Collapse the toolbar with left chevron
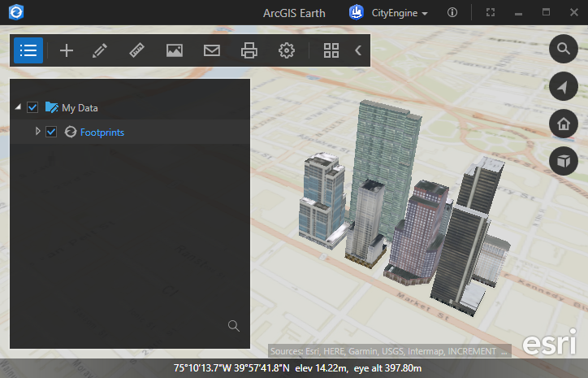588x378 pixels. click(358, 50)
